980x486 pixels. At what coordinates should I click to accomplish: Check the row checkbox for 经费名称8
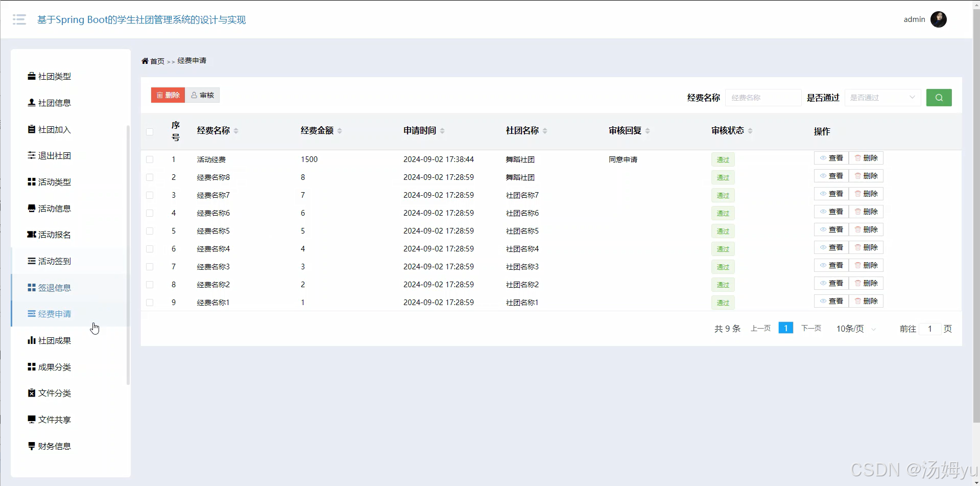pos(150,177)
